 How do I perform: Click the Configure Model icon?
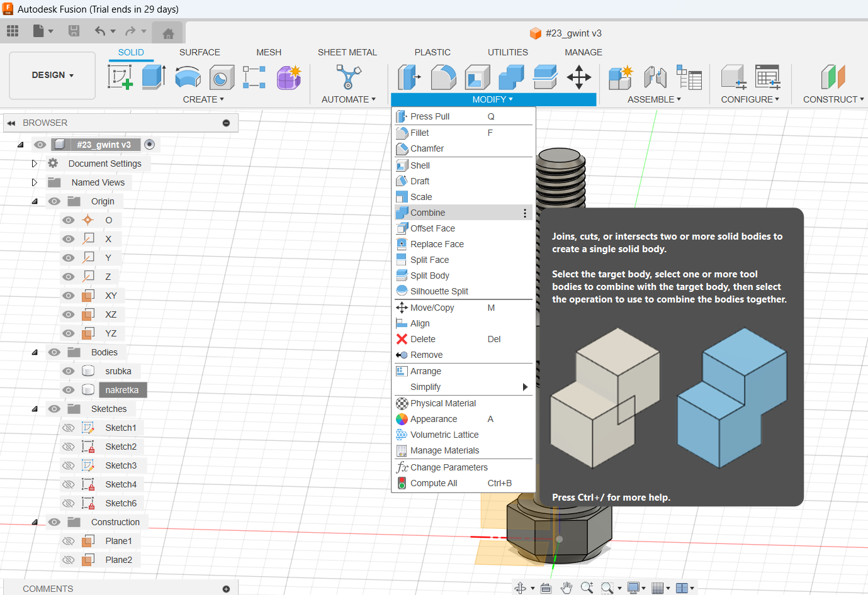point(733,77)
